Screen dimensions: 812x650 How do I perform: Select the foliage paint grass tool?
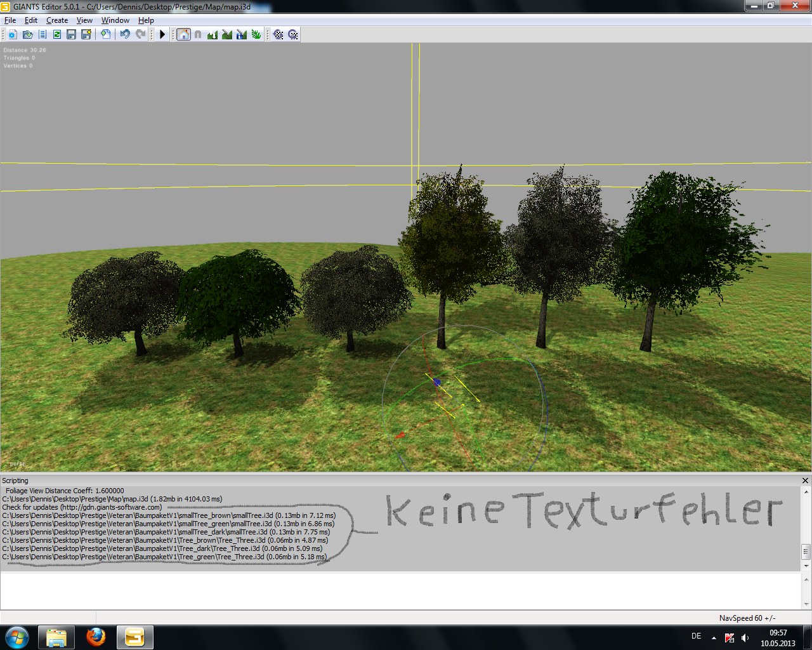point(256,34)
